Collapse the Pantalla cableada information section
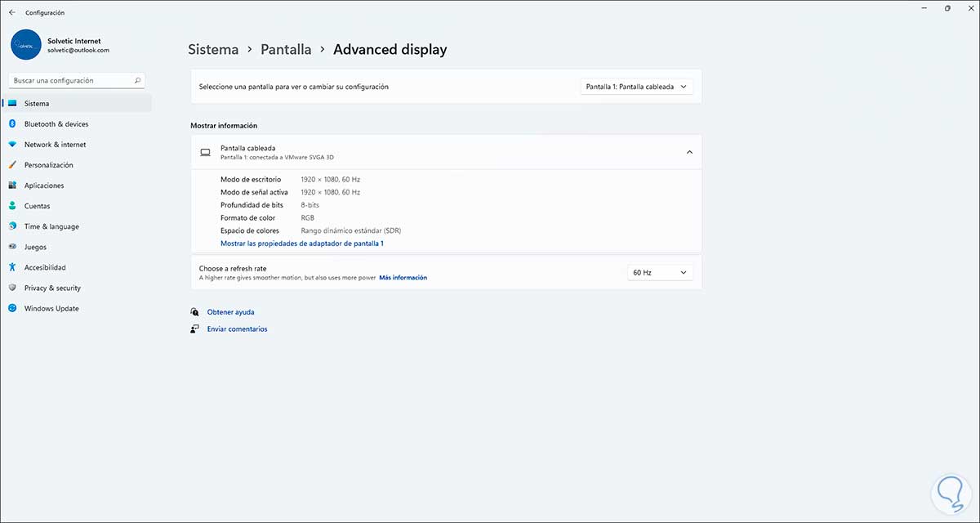 click(x=688, y=152)
